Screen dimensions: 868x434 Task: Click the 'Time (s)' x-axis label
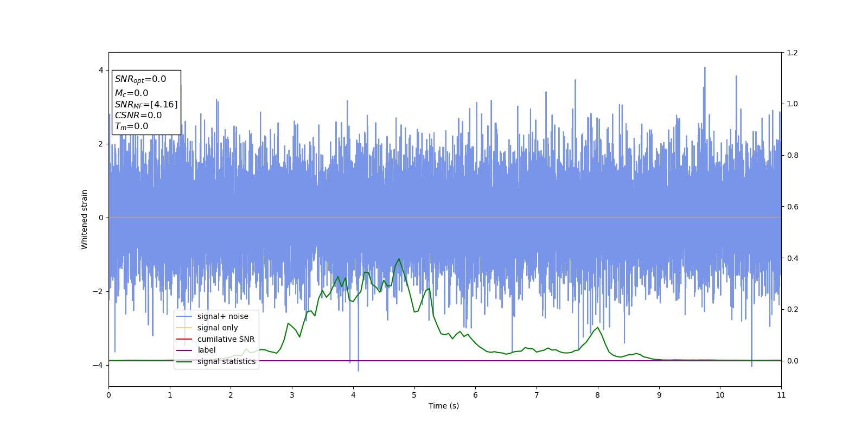point(444,406)
